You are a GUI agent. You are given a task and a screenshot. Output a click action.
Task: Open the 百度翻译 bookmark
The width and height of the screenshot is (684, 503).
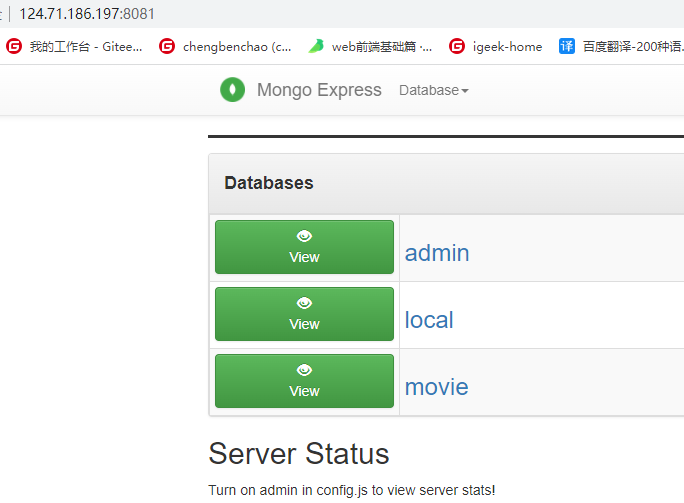(621, 46)
